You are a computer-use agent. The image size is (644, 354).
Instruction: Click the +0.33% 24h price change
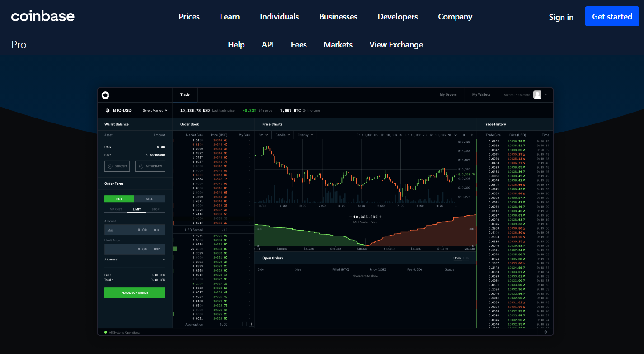click(249, 110)
